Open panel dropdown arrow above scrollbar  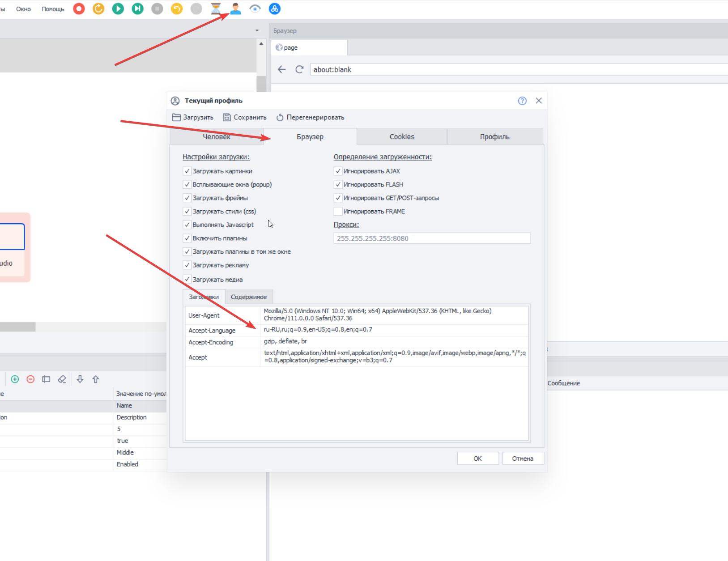coord(257,30)
